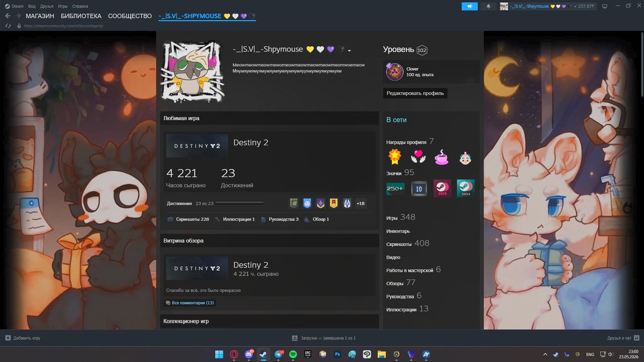
Task: Click the profile avatar image
Action: pyautogui.click(x=193, y=71)
